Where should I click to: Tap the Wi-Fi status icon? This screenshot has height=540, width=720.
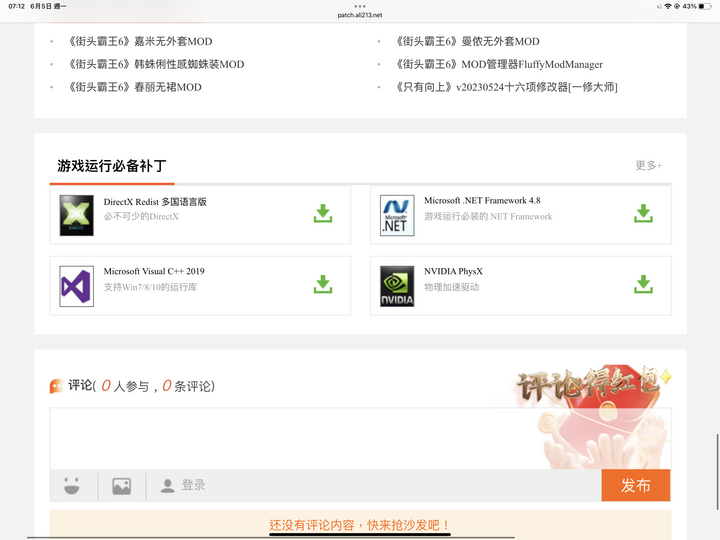click(x=668, y=6)
